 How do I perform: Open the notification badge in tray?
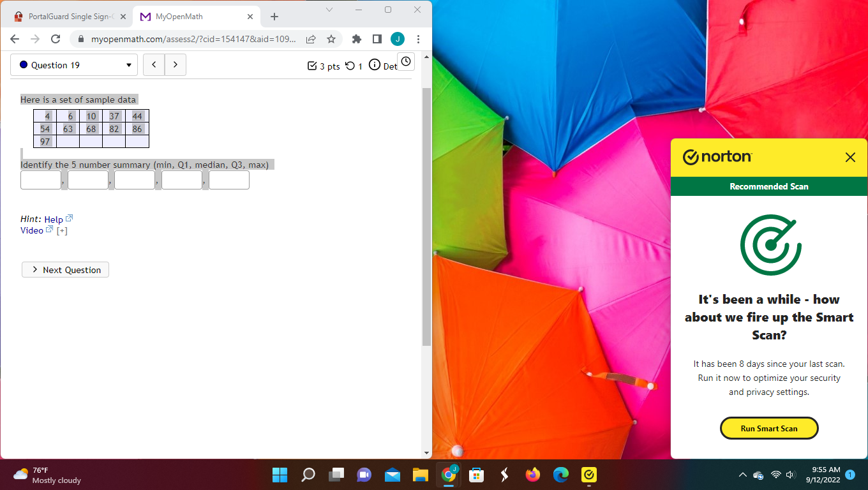pos(849,475)
